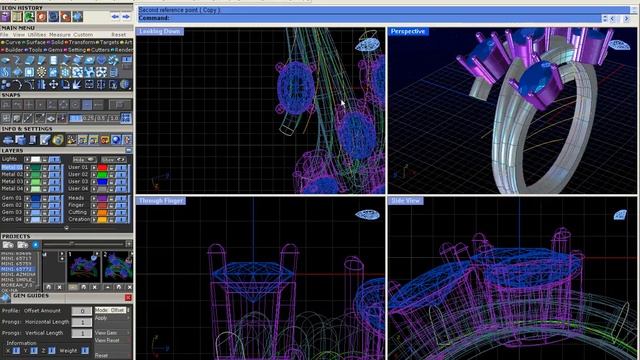Viewport: 640px width, 360px height.
Task: Click the Metal 01 layer color swatch
Action: pos(36,168)
